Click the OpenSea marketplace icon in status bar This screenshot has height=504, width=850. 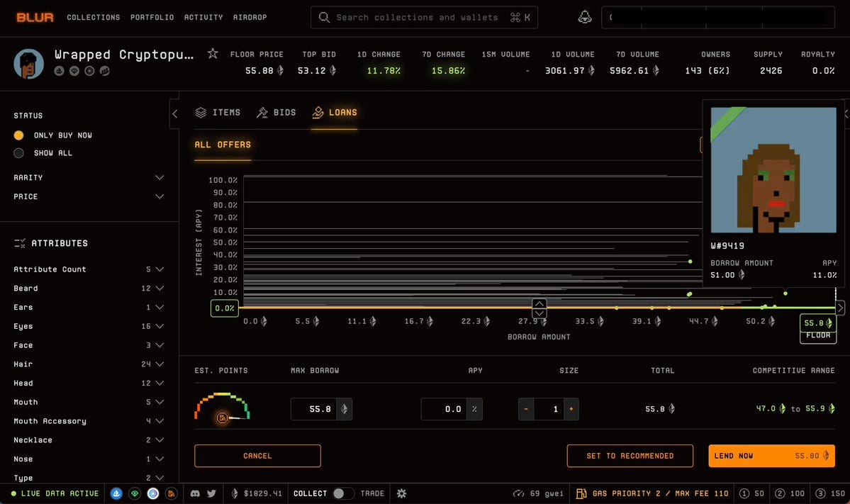click(116, 493)
